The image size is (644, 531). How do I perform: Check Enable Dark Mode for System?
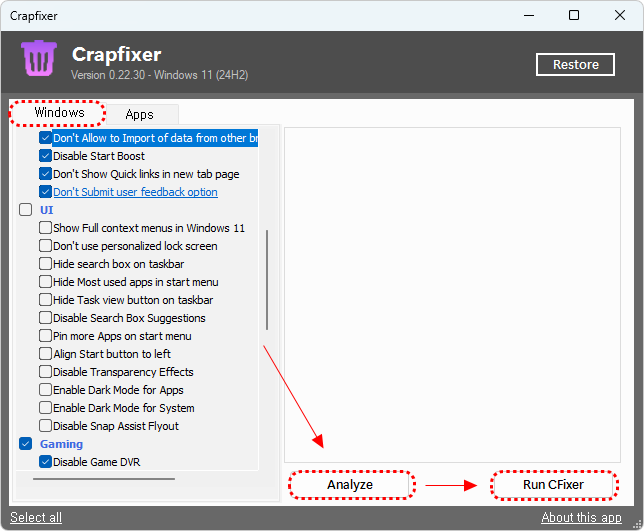45,408
